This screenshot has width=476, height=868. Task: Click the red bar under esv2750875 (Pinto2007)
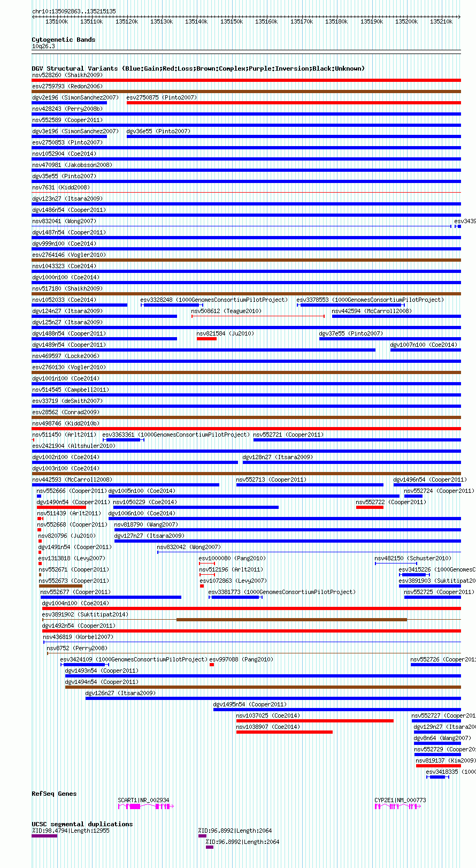(x=294, y=103)
